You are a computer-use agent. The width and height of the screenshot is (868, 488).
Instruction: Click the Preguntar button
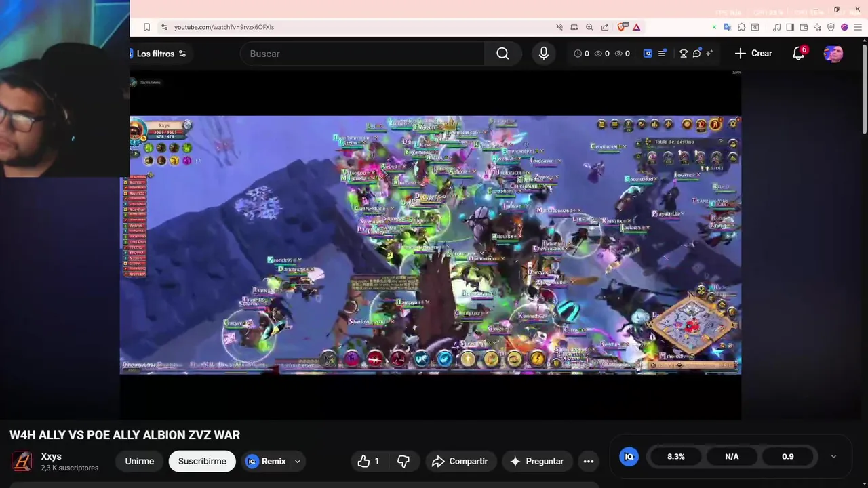tap(537, 461)
